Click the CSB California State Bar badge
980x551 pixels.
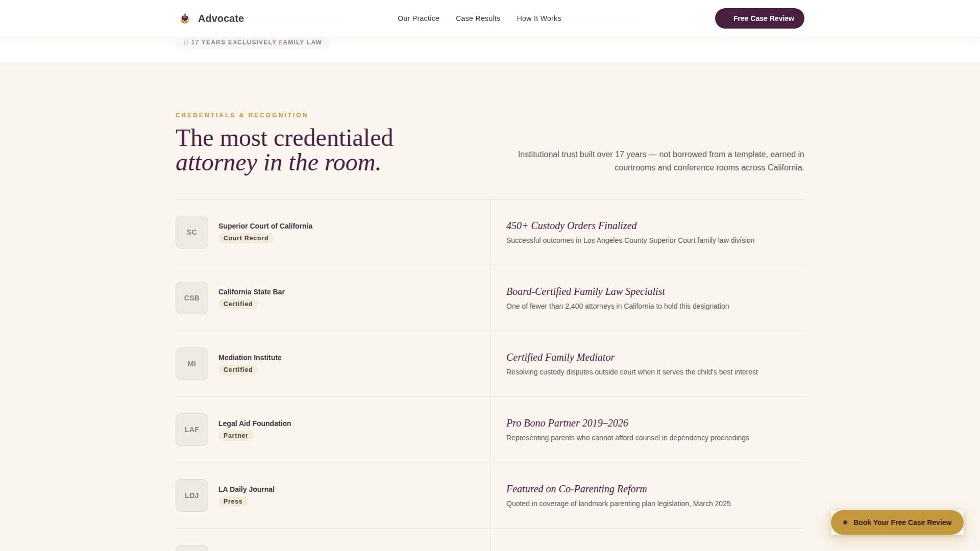pyautogui.click(x=191, y=297)
